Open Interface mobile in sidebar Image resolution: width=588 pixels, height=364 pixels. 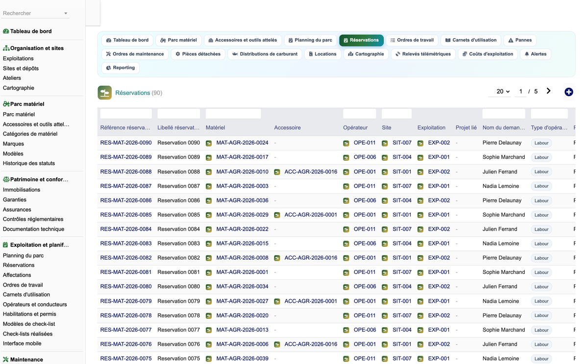point(22,344)
